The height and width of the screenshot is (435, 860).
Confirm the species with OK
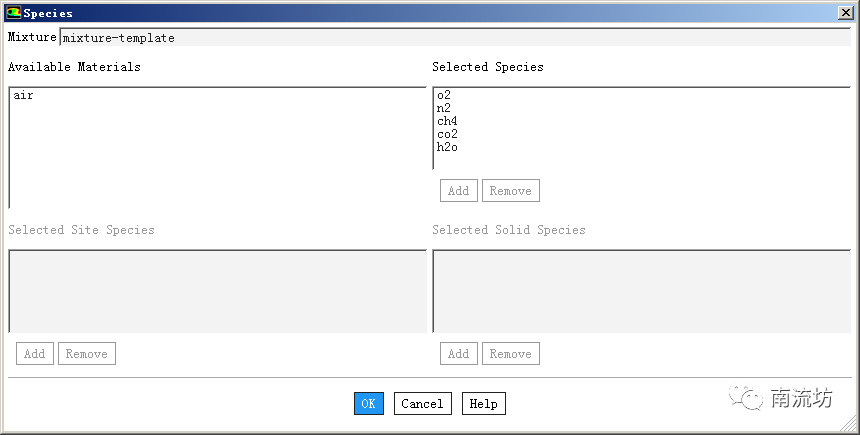[x=368, y=404]
